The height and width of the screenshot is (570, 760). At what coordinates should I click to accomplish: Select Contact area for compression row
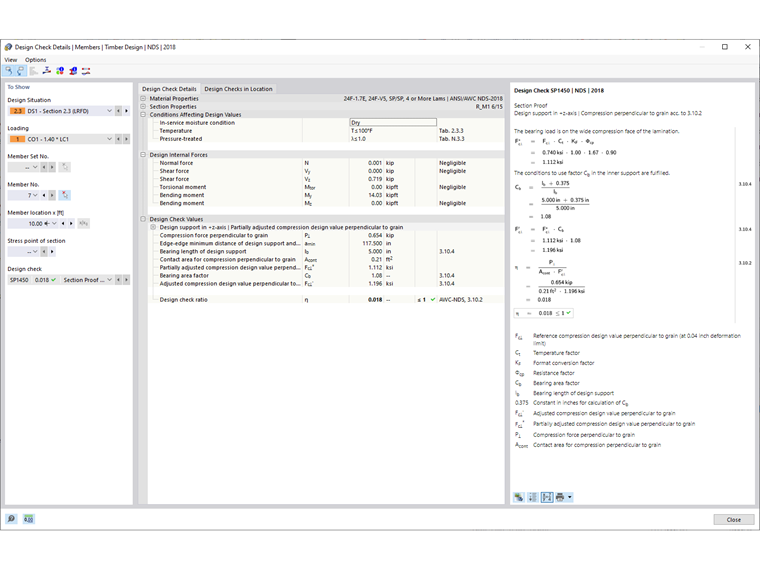click(326, 260)
